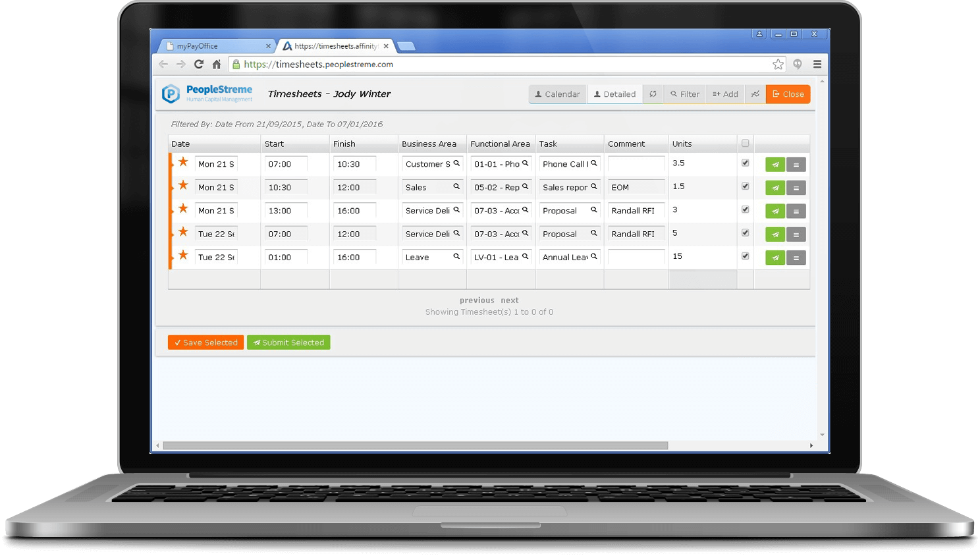Open Business Area lookup for Sales row

[456, 187]
